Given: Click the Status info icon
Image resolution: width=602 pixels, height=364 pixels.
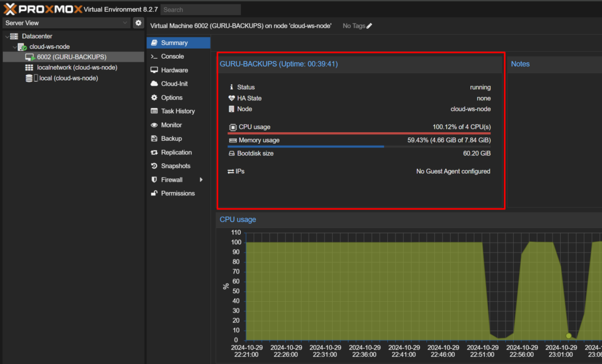Looking at the screenshot, I should [x=231, y=87].
